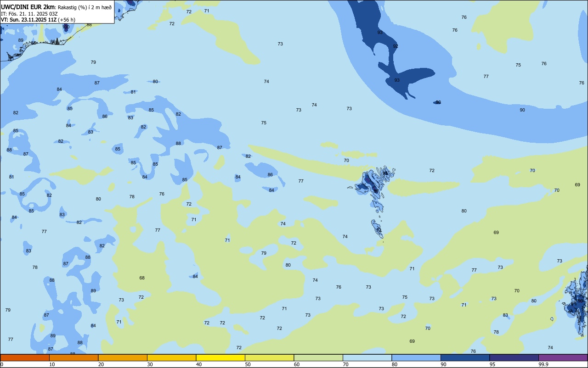Select the 80–90 medium blue legend swatch

pos(416,357)
